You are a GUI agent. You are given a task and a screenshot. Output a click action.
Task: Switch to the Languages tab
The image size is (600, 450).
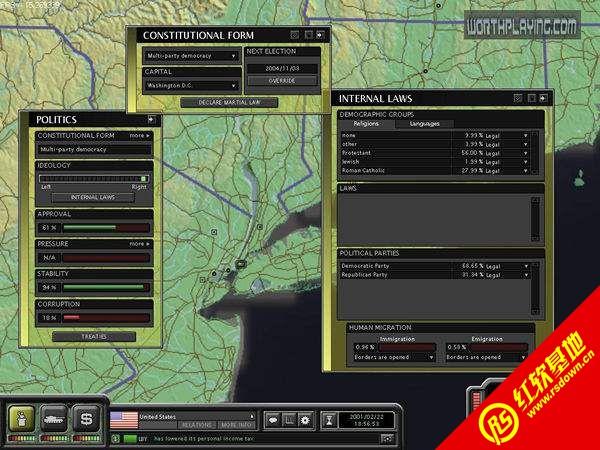click(x=424, y=124)
